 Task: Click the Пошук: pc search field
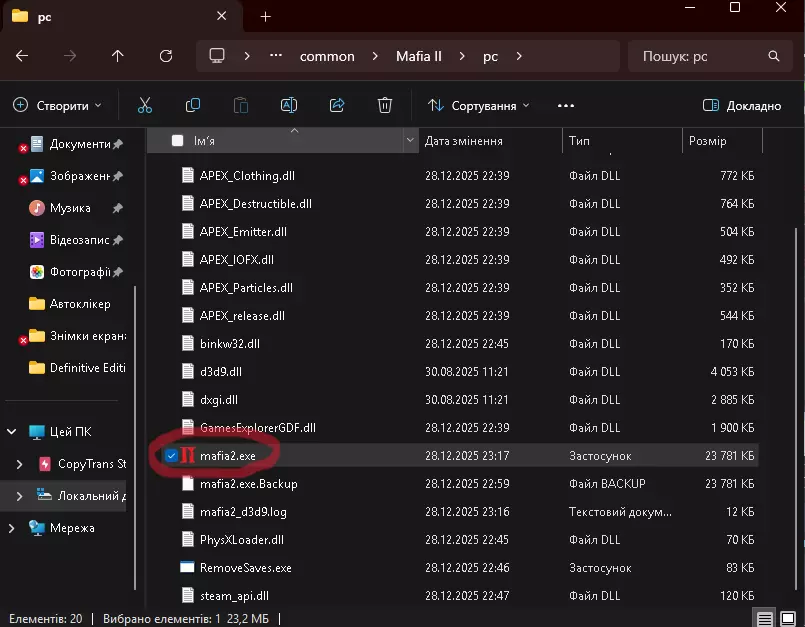coord(700,56)
